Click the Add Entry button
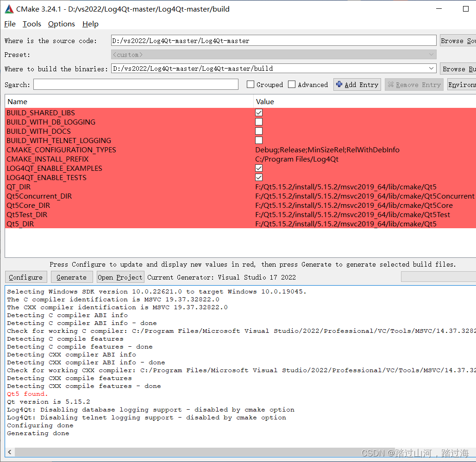The width and height of the screenshot is (476, 462). coord(357,85)
